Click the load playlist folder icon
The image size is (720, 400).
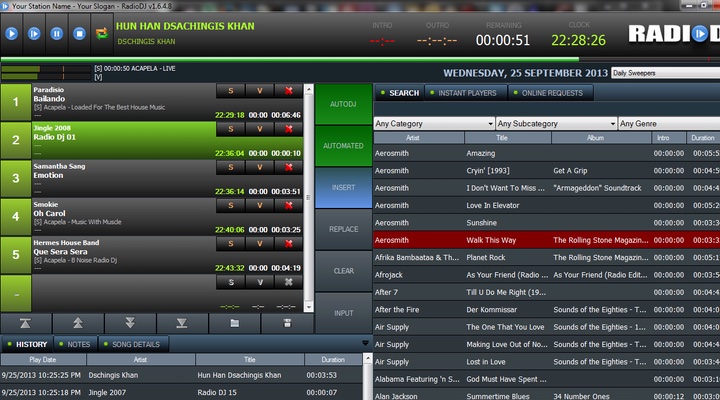(x=235, y=324)
